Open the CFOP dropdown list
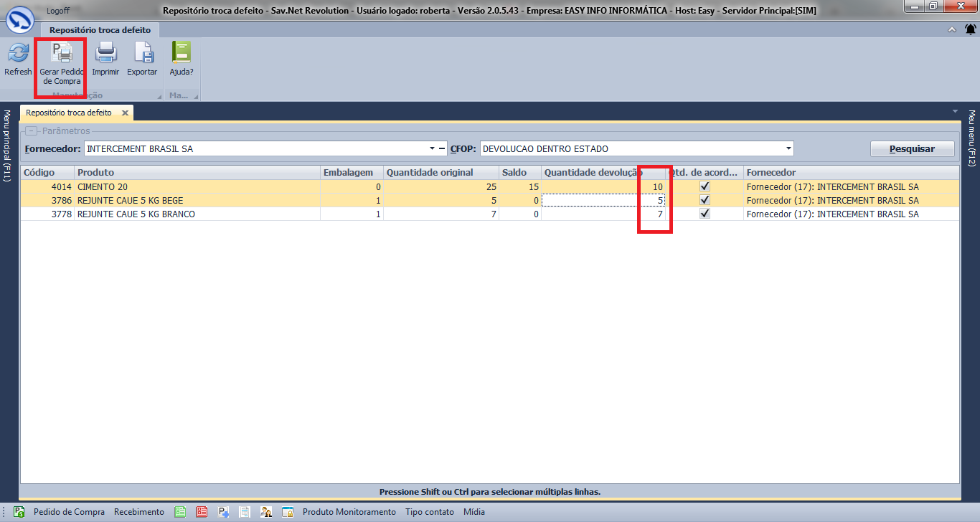The height and width of the screenshot is (522, 980). [x=788, y=149]
